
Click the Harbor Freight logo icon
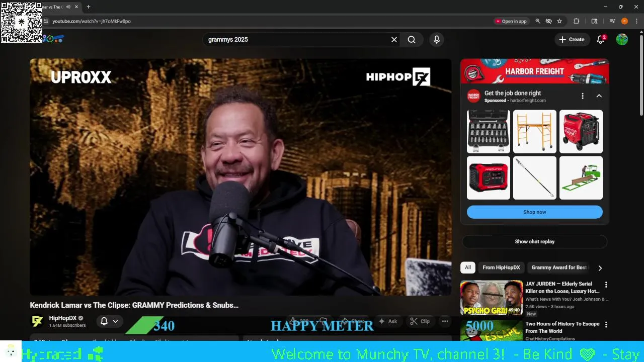(473, 96)
